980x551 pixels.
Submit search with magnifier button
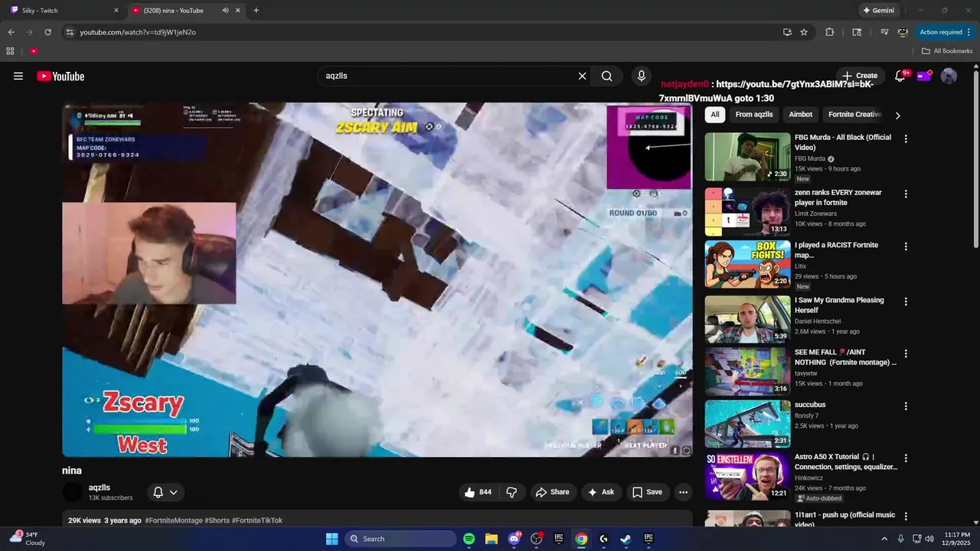606,76
